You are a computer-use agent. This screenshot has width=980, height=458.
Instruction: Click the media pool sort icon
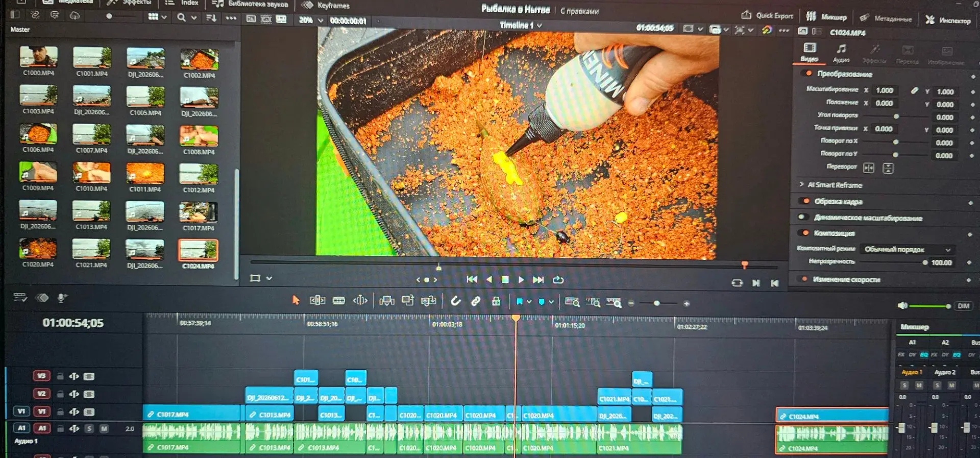tap(211, 18)
